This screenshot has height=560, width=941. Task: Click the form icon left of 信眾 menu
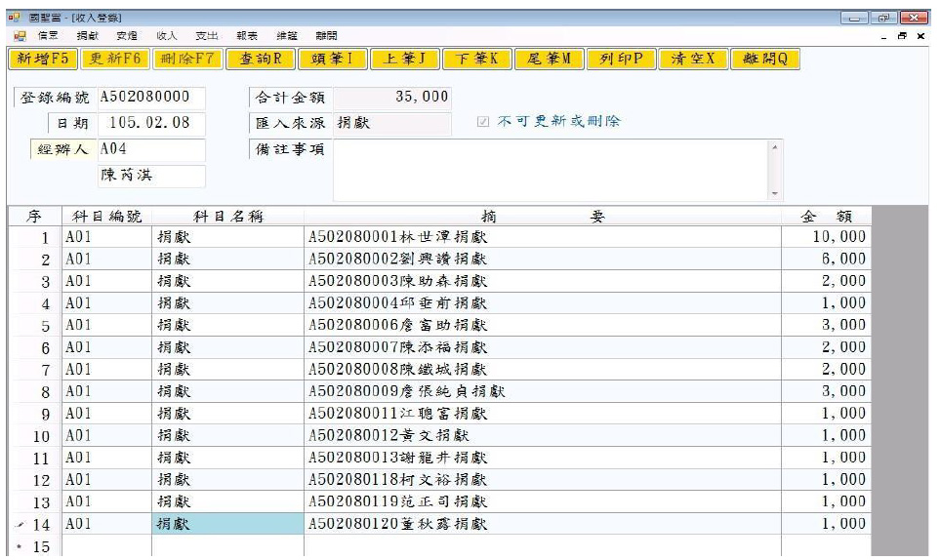pos(20,36)
